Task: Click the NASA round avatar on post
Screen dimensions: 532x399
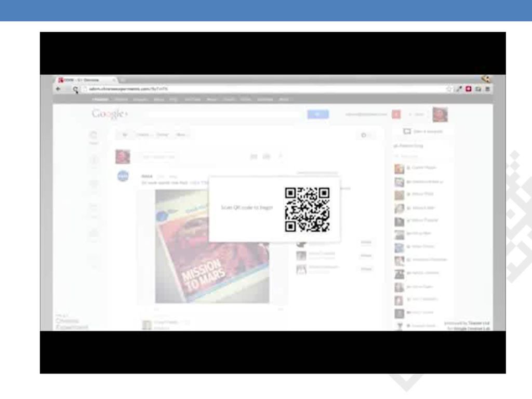Action: point(123,176)
